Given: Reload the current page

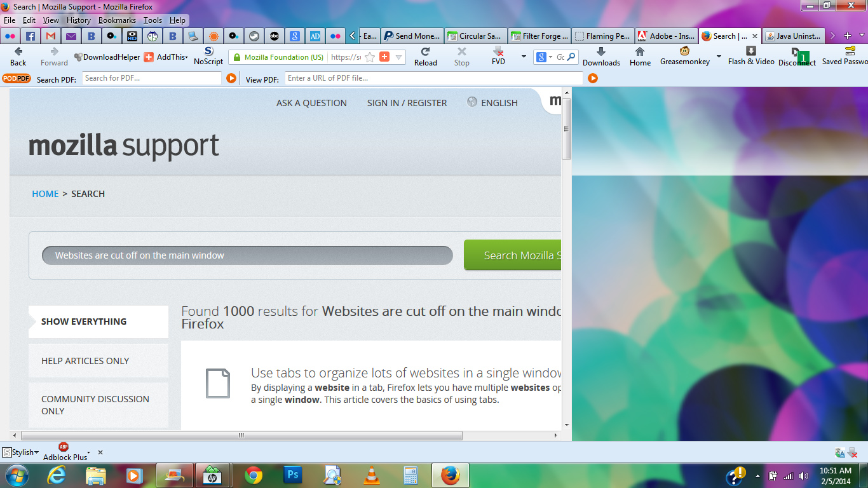Looking at the screenshot, I should pos(425,57).
